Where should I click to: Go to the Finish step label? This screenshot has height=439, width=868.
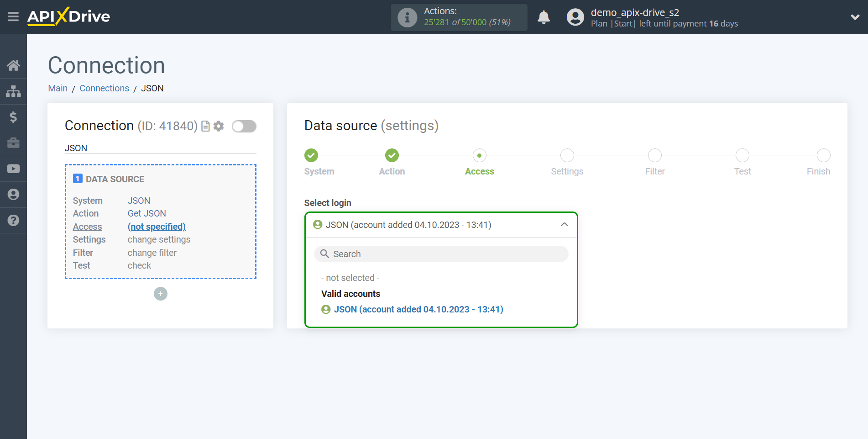pyautogui.click(x=818, y=171)
